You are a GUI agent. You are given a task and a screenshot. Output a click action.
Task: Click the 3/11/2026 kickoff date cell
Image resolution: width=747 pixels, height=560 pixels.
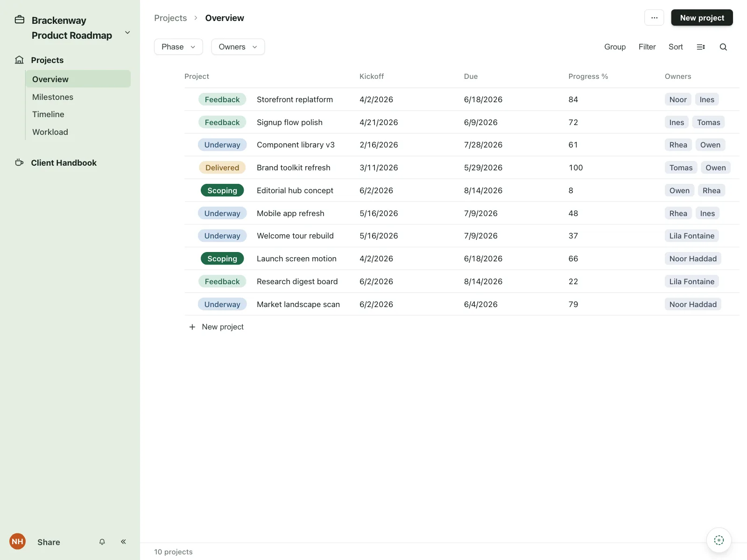point(379,168)
